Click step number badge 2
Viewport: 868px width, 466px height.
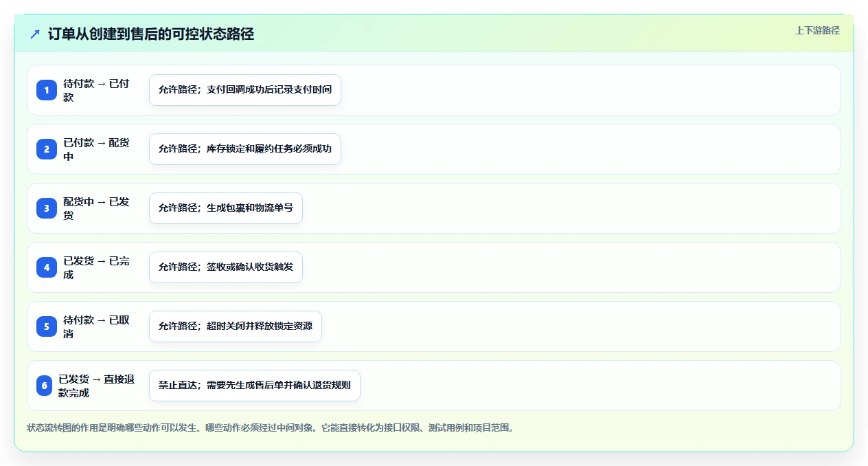pos(47,149)
